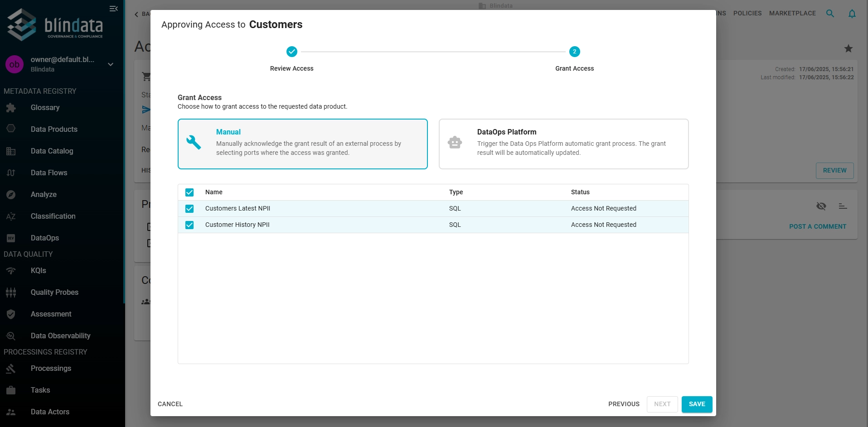868x427 pixels.
Task: Open POLICIES top navigation
Action: (747, 14)
